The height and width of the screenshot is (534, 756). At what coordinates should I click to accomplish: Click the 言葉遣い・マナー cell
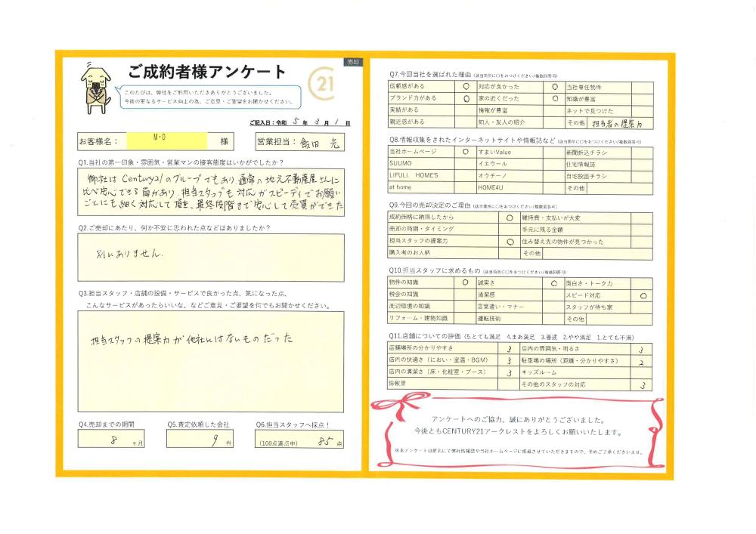pos(510,307)
